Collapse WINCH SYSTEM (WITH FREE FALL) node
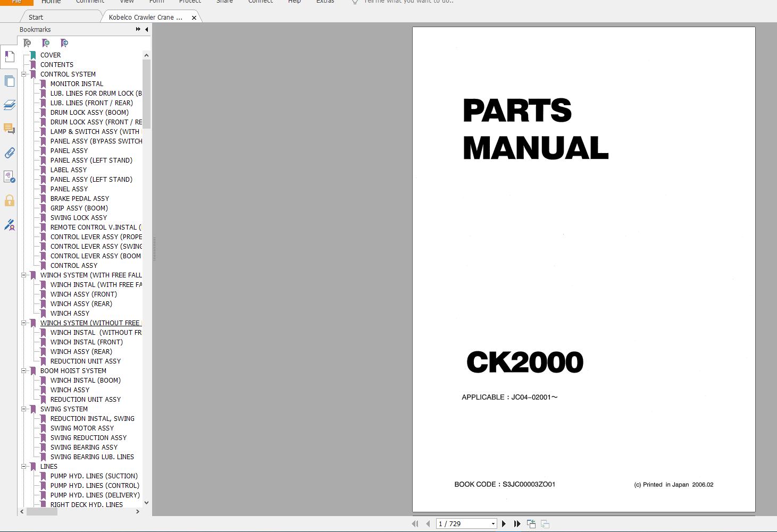Image resolution: width=777 pixels, height=532 pixels. pyautogui.click(x=24, y=275)
